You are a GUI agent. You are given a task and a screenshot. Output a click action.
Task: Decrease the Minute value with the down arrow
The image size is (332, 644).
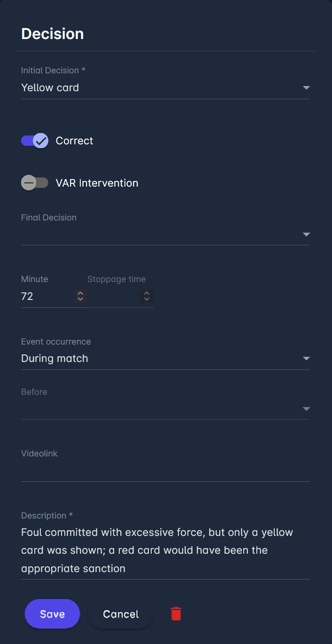pyautogui.click(x=80, y=299)
